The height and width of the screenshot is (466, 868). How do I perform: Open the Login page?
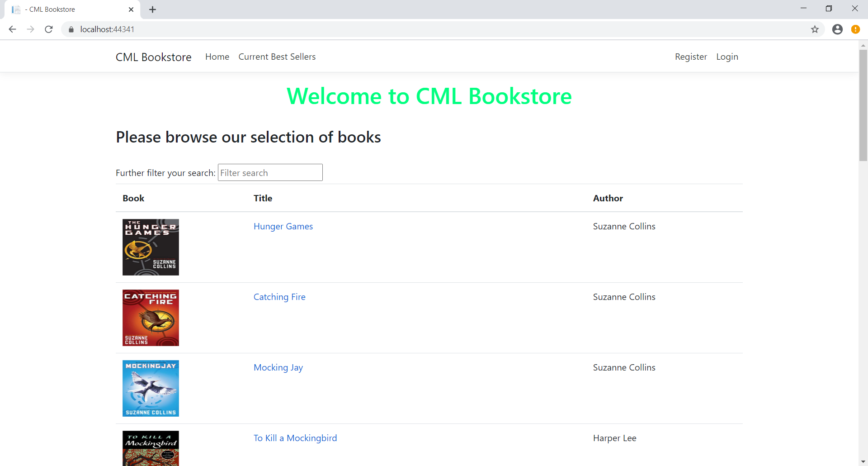pyautogui.click(x=727, y=57)
